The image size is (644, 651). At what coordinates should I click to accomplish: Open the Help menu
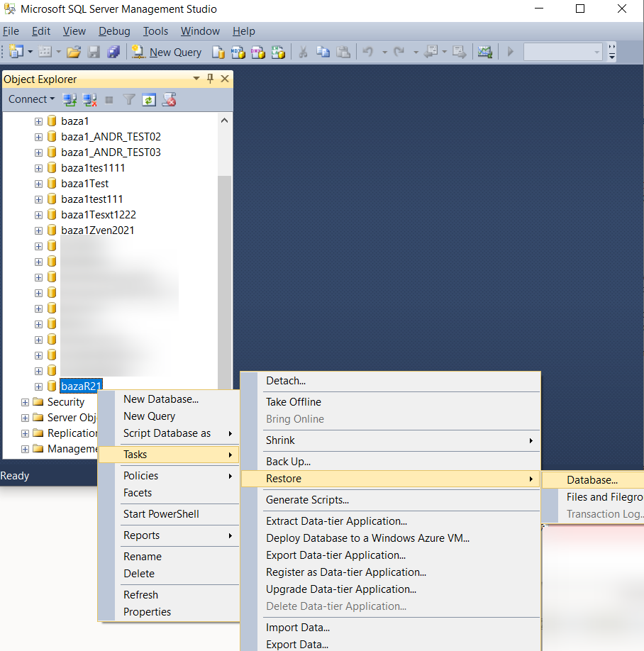pos(244,31)
